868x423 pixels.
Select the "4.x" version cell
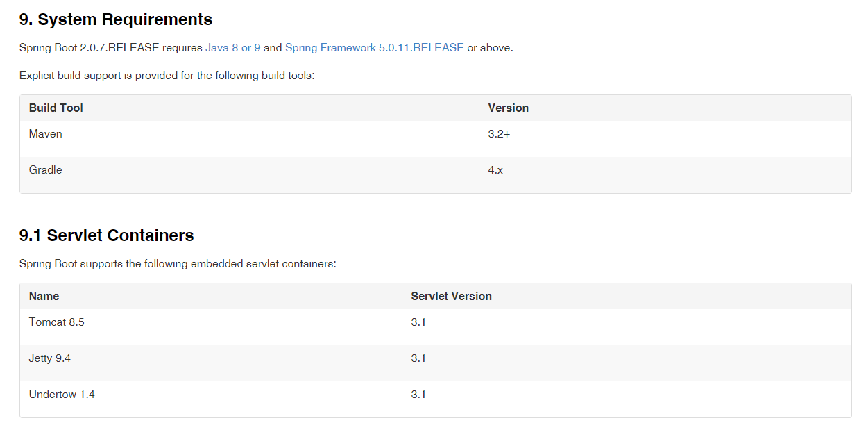click(x=495, y=169)
